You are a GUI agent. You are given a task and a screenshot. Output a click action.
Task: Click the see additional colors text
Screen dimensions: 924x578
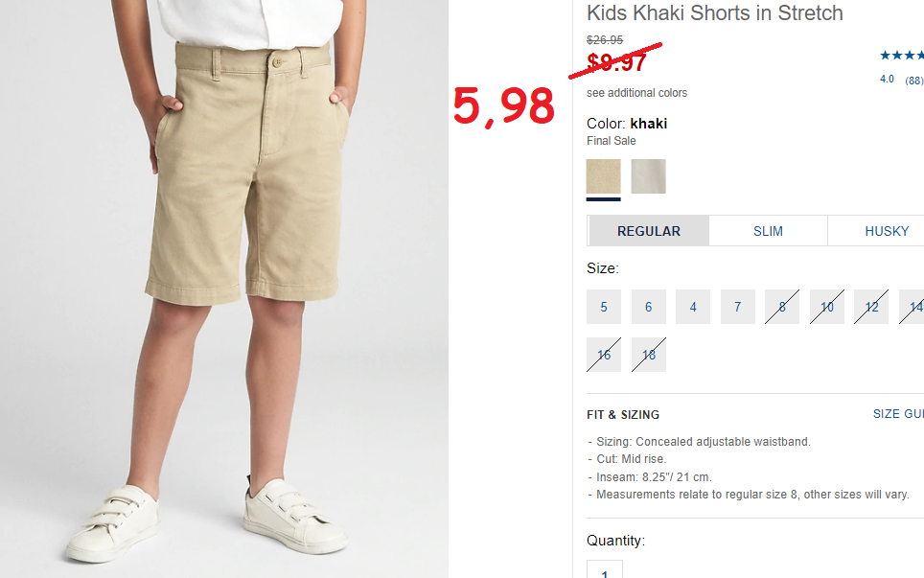(x=636, y=93)
